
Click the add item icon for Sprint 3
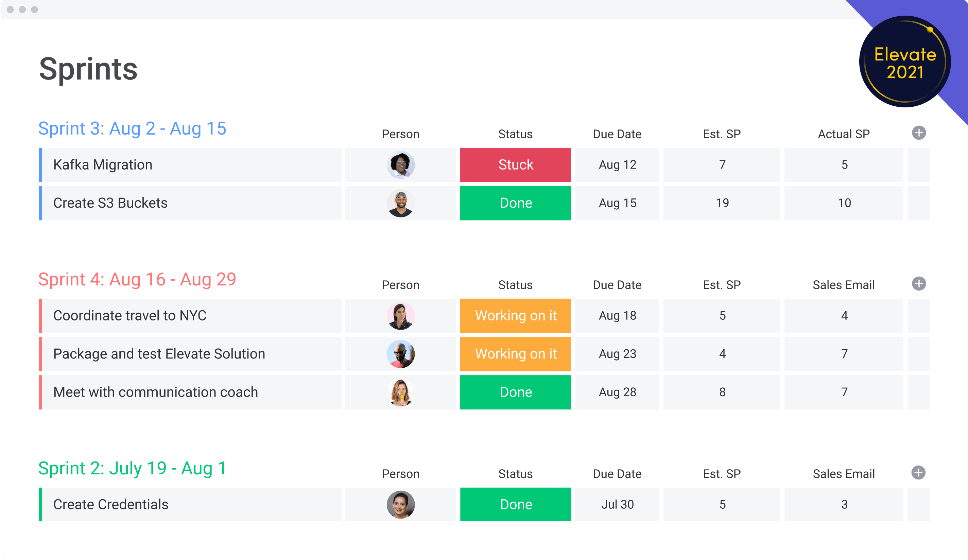919,133
